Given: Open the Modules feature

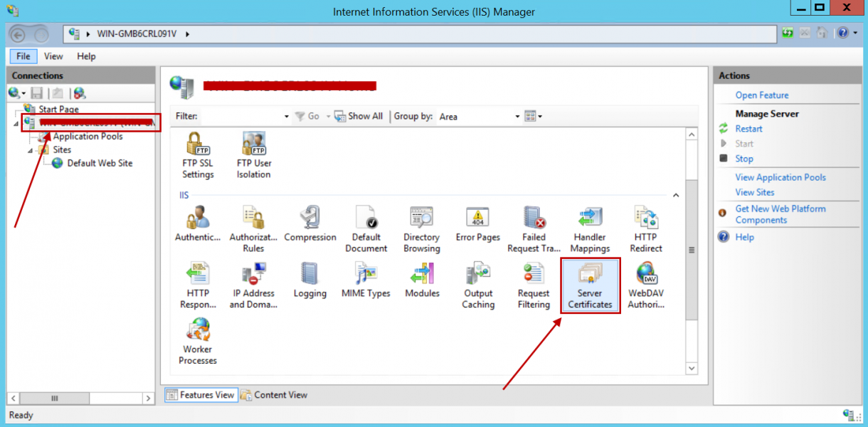Looking at the screenshot, I should point(422,280).
